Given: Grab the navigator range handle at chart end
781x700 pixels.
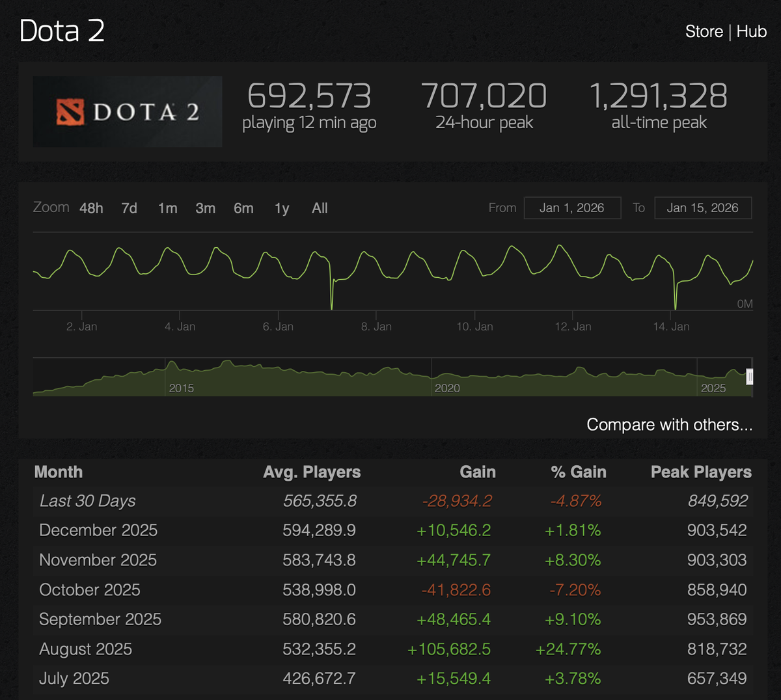Looking at the screenshot, I should click(x=750, y=377).
